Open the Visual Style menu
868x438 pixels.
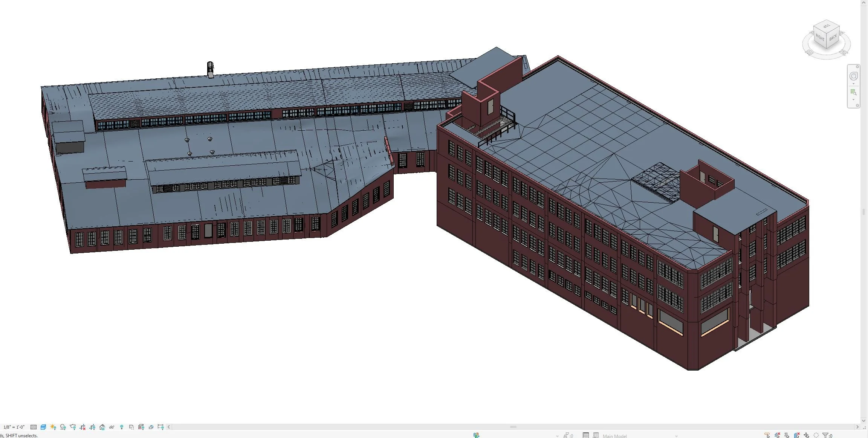point(43,427)
